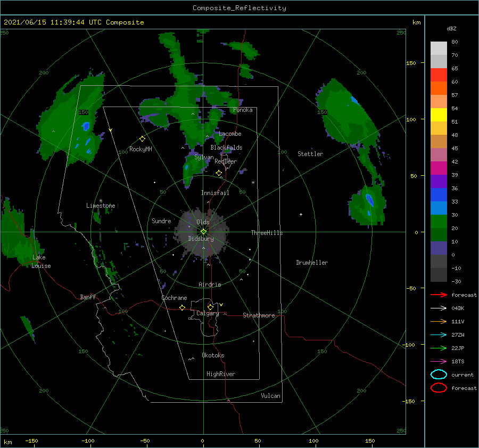This screenshot has height=448, width=479.
Task: Click the red forecast ellipse in legend
Action: [439, 388]
